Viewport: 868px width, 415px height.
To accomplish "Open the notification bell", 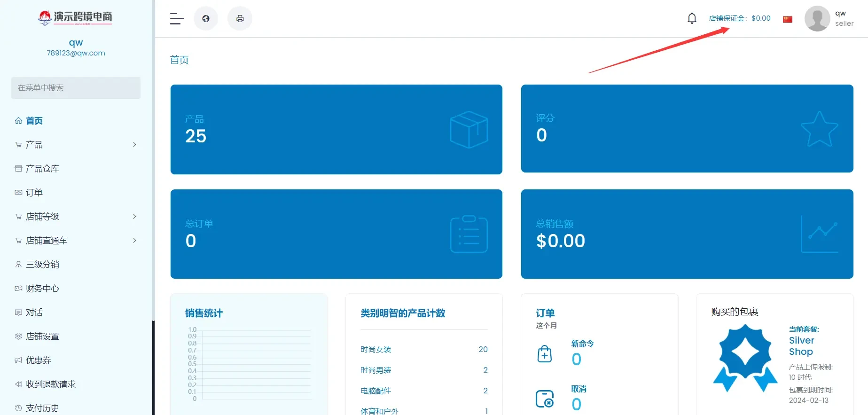I will pos(692,19).
